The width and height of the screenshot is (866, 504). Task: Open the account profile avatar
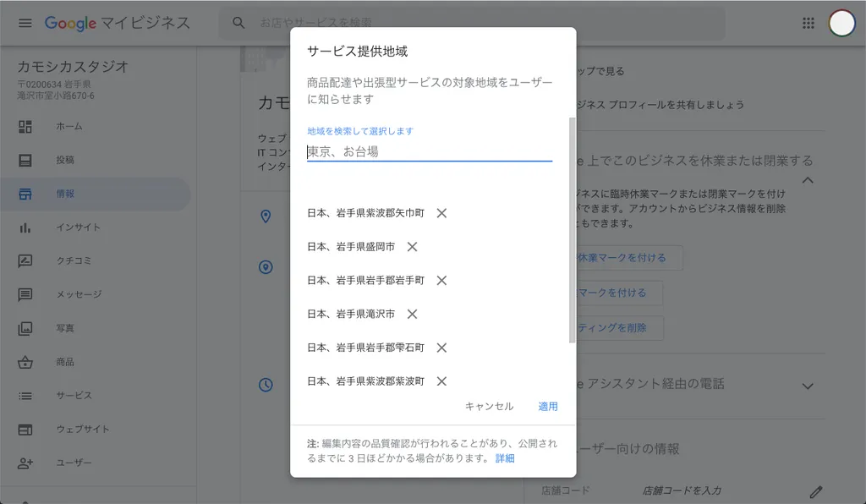841,23
